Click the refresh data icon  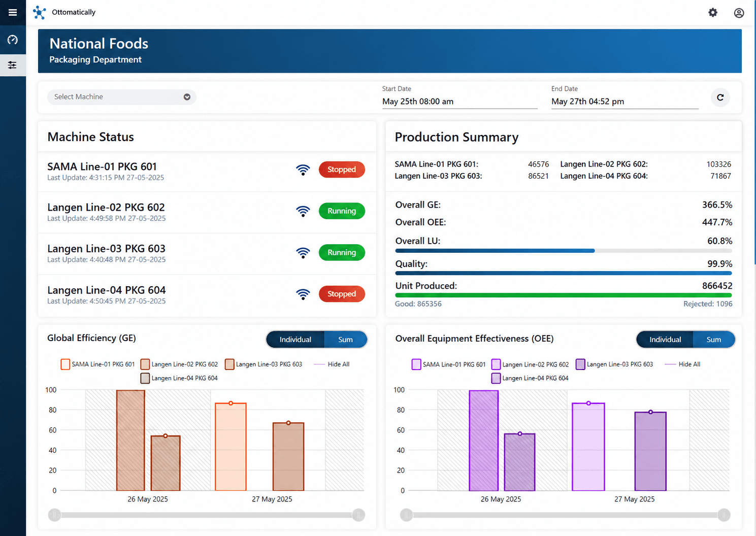click(720, 97)
